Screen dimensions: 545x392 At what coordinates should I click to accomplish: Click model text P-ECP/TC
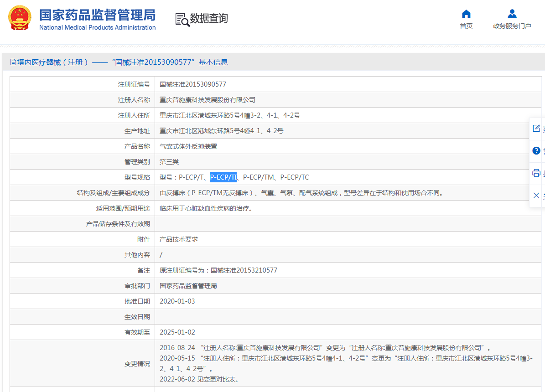[295, 177]
